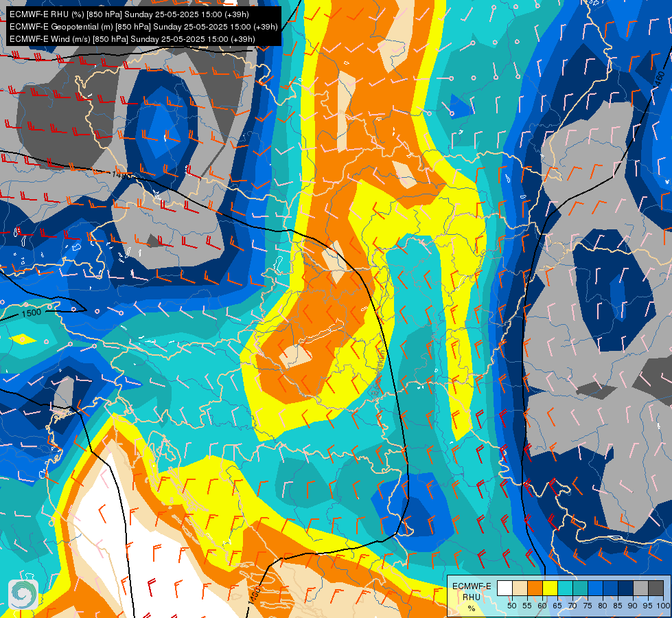Click the 1460 contour label on the right edge
This screenshot has width=672, height=618.
click(660, 81)
